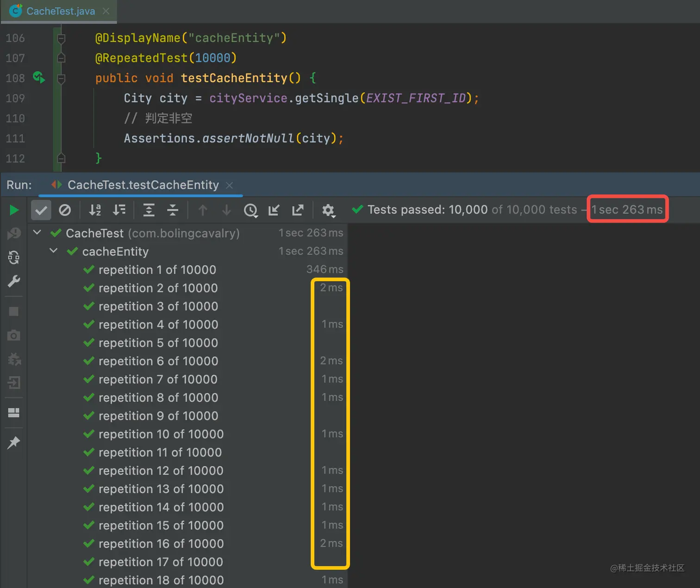Select repetition 6 of 10000
The image size is (700, 588).
(187, 361)
